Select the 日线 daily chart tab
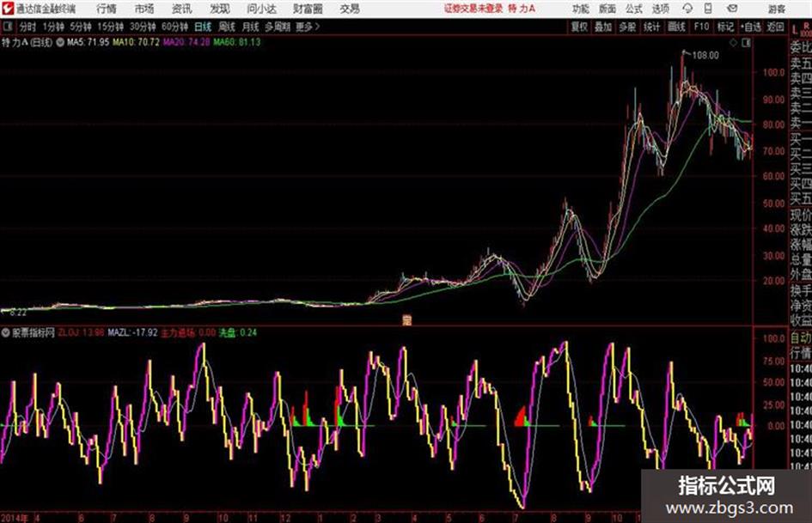This screenshot has height=523, width=812. coord(203,27)
